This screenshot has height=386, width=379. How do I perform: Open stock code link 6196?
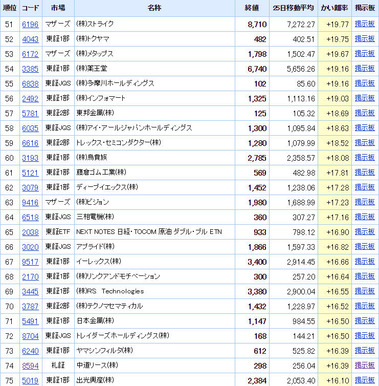pos(30,25)
